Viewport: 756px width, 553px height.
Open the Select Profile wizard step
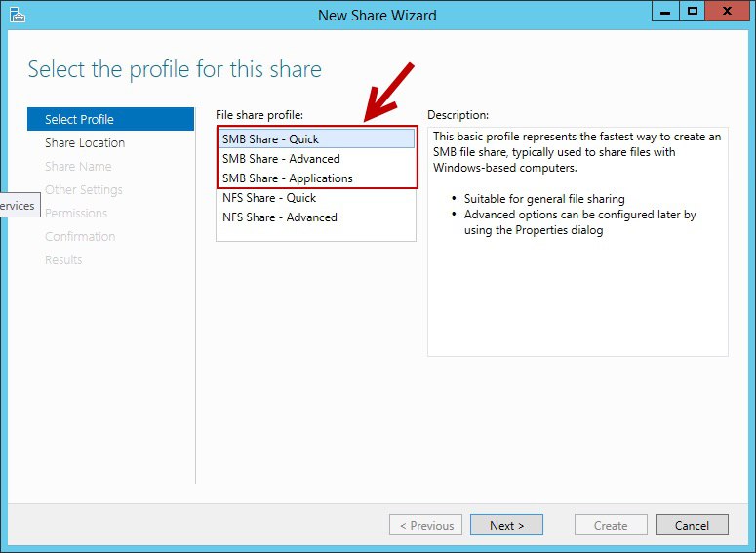click(110, 119)
